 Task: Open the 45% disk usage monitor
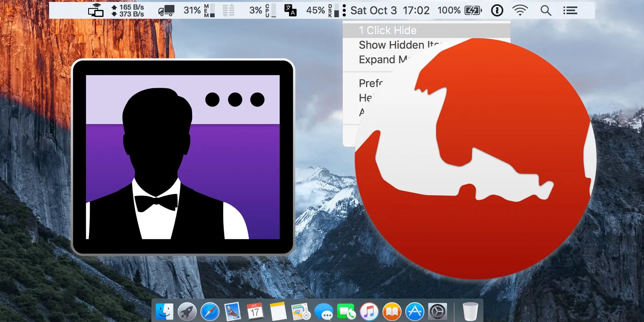click(x=322, y=10)
